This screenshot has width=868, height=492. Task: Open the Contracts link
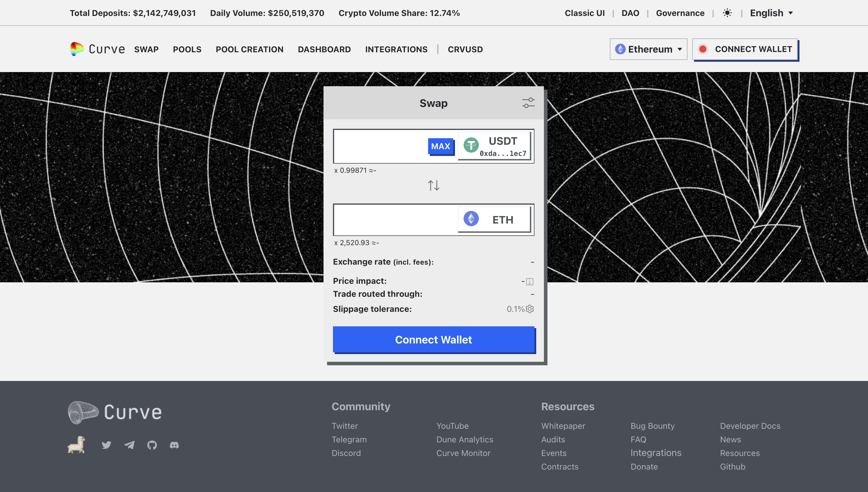[x=560, y=466]
